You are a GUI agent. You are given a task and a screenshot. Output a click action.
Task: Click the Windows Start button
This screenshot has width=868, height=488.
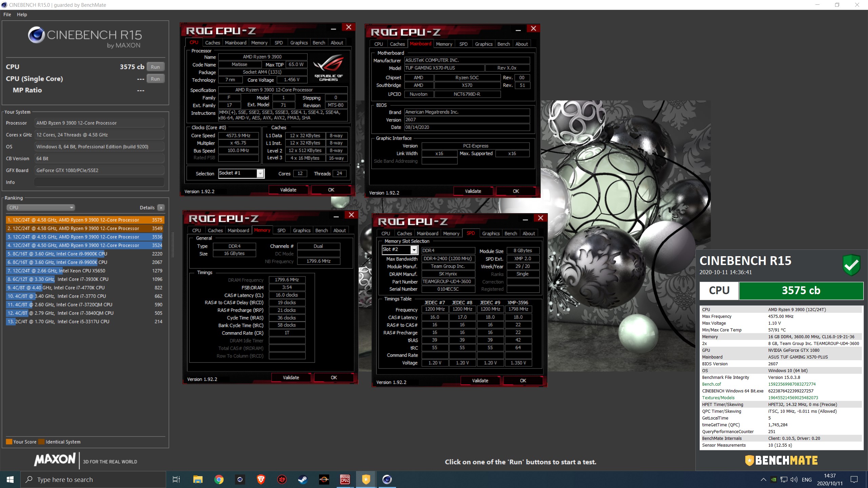tap(10, 479)
